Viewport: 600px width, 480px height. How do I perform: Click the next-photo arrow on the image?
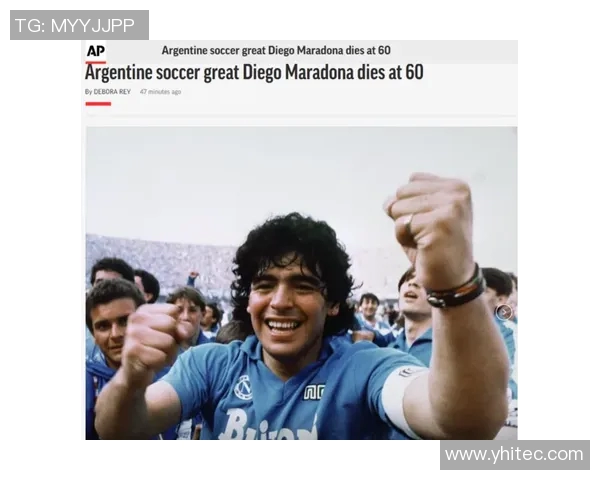point(504,313)
